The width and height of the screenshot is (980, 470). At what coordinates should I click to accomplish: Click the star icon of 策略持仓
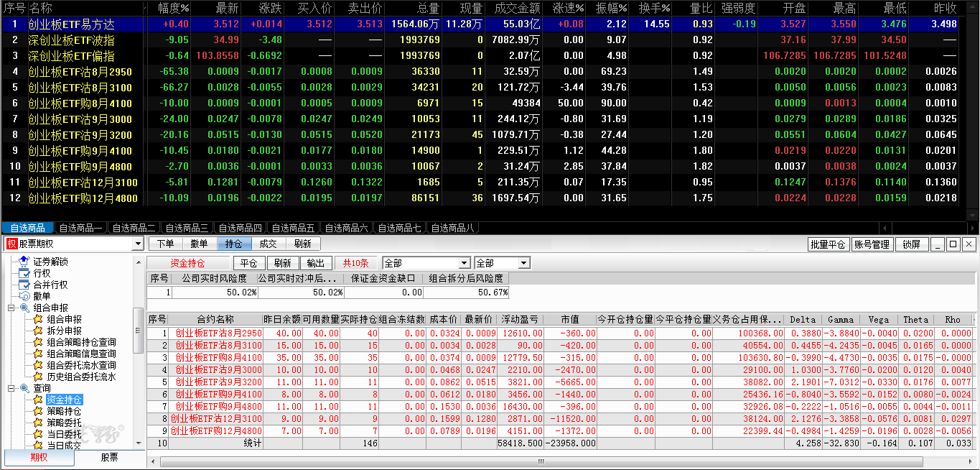coord(38,411)
